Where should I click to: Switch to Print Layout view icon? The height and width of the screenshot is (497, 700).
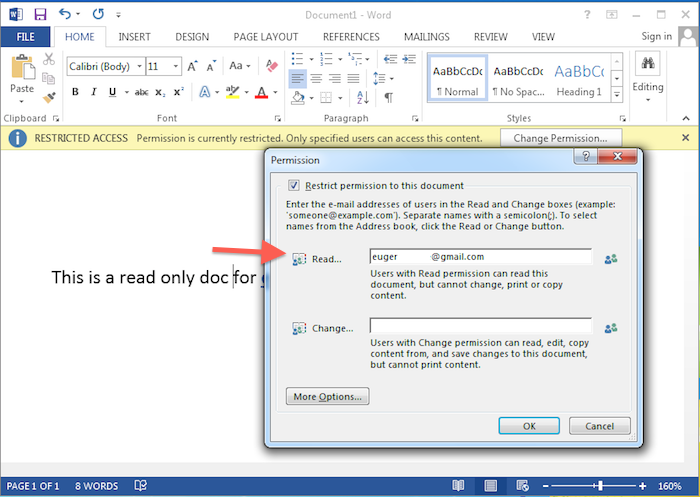point(490,485)
